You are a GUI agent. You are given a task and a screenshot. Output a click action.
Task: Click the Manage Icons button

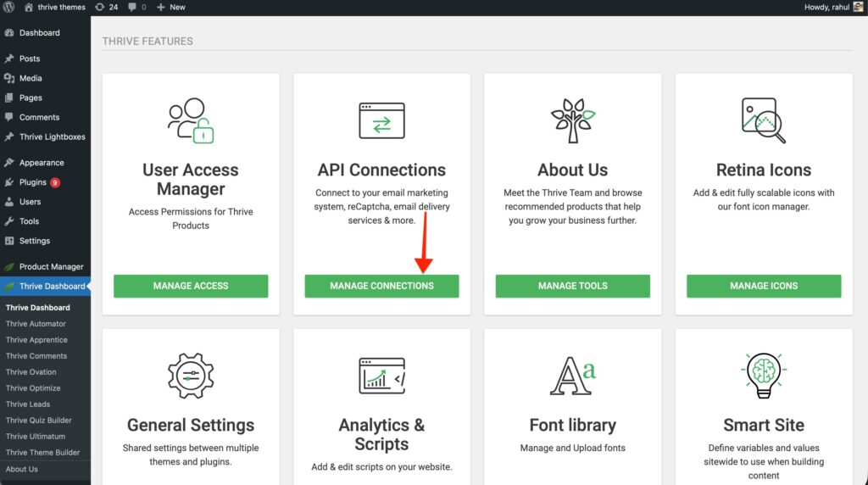click(763, 286)
